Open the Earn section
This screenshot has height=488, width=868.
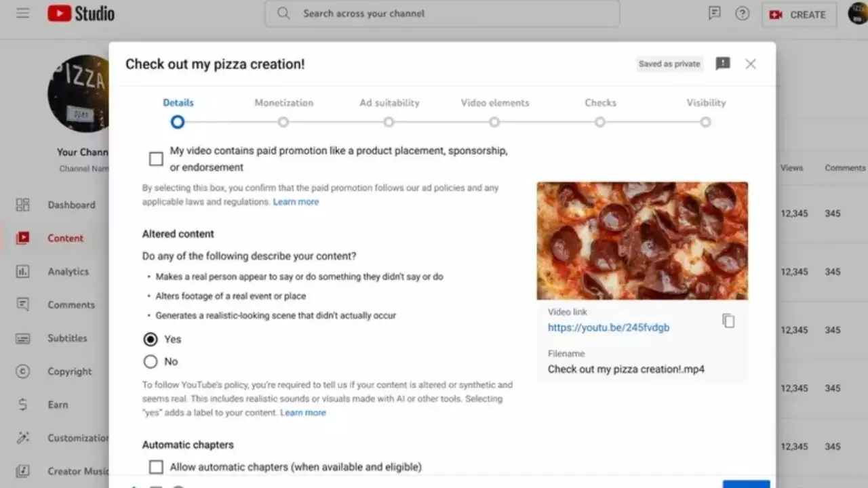pyautogui.click(x=58, y=405)
